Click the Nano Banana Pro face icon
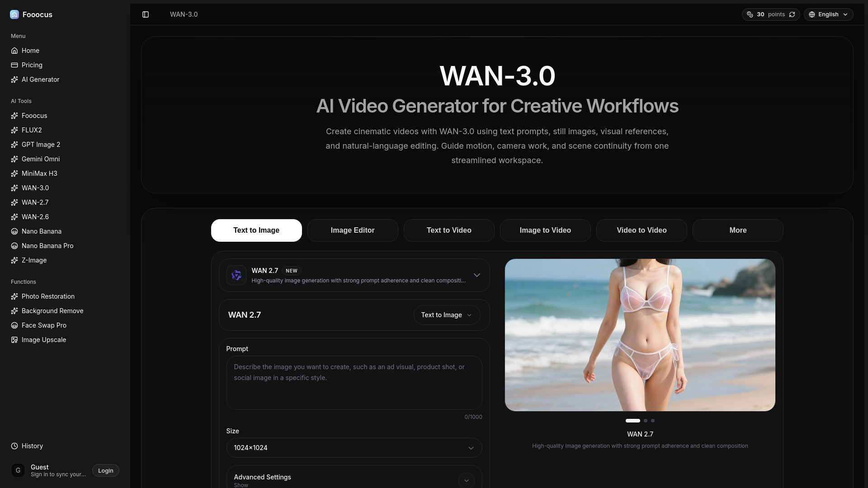This screenshot has width=868, height=488. (x=14, y=246)
